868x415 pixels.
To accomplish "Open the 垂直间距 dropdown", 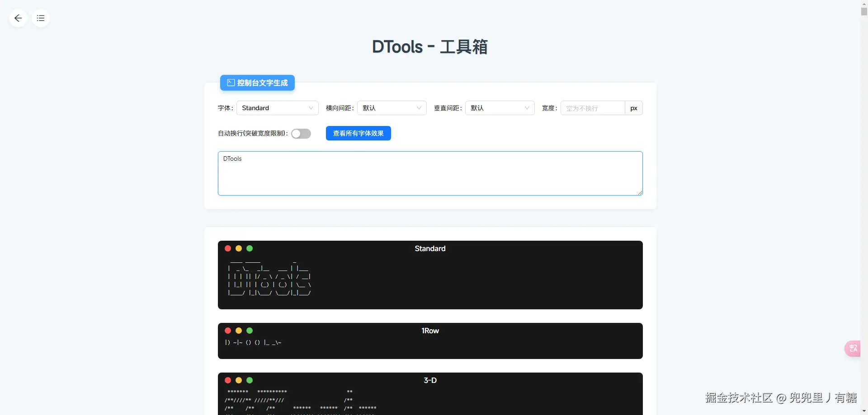I will click(500, 108).
